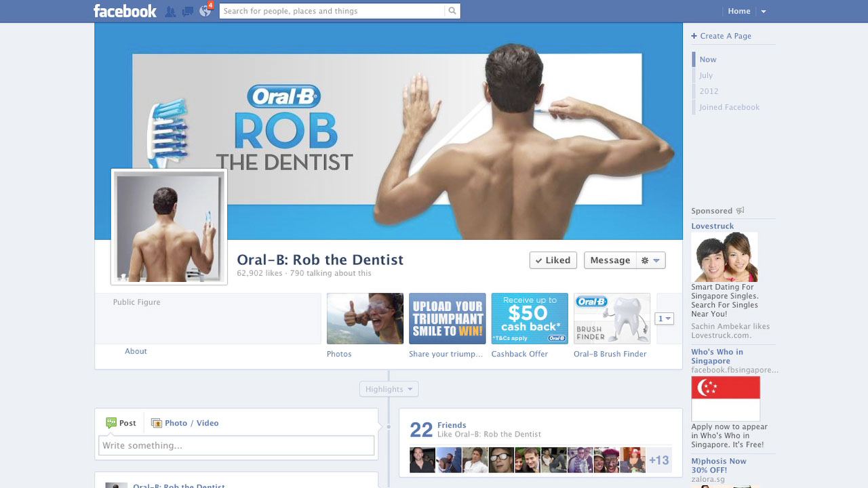Click the Post status icon

pos(111,423)
